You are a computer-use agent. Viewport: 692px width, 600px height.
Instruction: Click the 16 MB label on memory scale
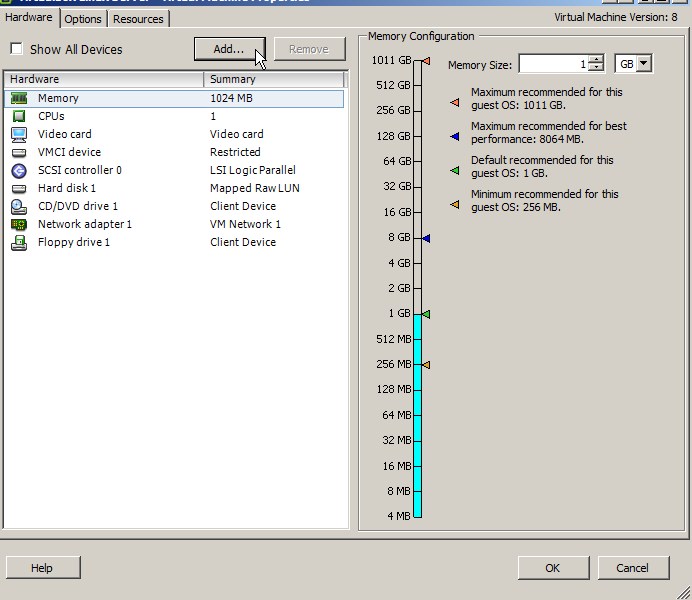click(397, 466)
